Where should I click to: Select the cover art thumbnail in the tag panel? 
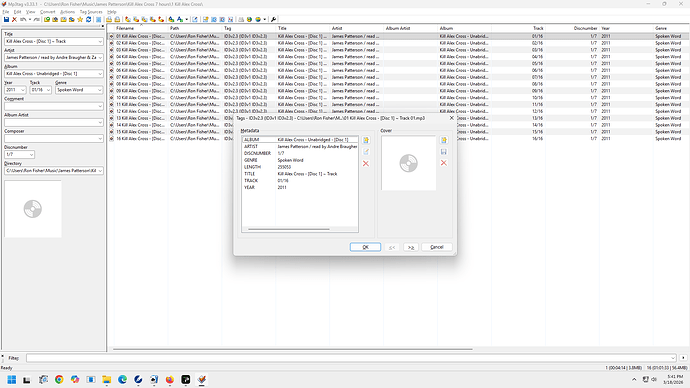[x=33, y=209]
